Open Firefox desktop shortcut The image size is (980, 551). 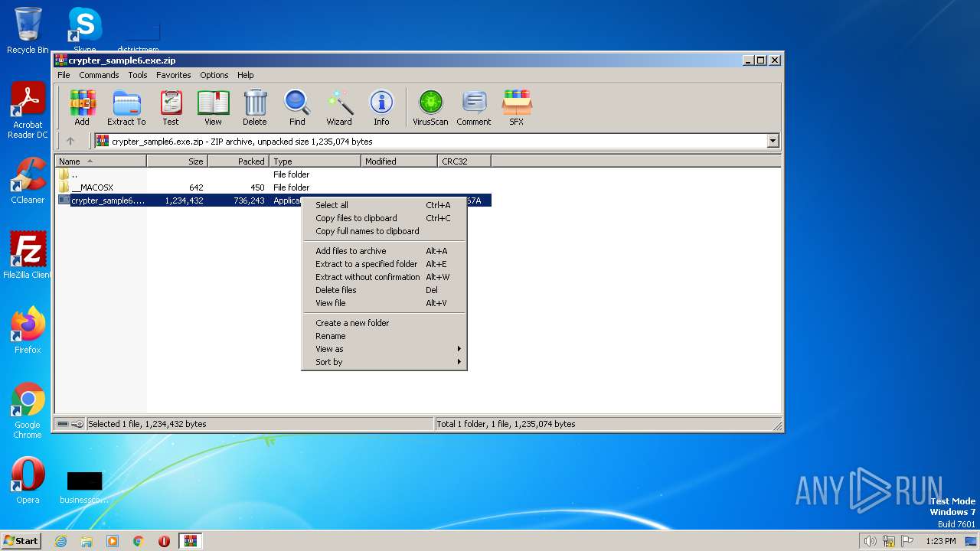(28, 331)
